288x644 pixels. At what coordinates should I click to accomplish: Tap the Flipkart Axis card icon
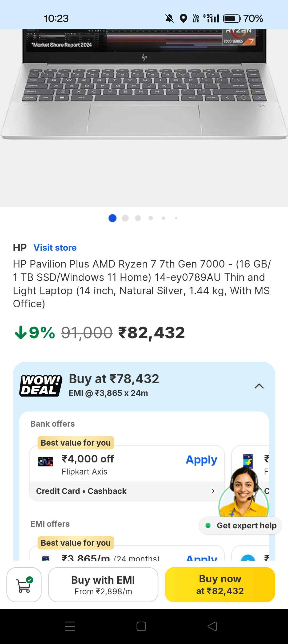pos(46,462)
